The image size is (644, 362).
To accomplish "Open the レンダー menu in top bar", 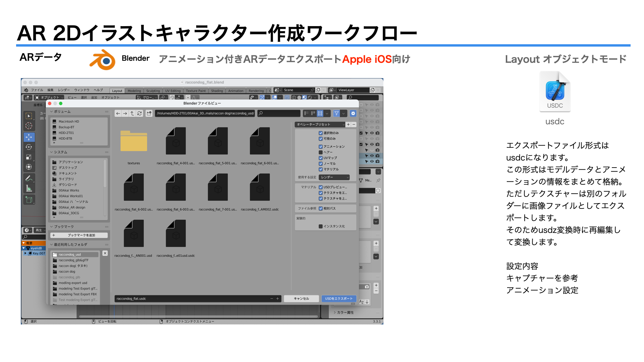I will 64,90.
